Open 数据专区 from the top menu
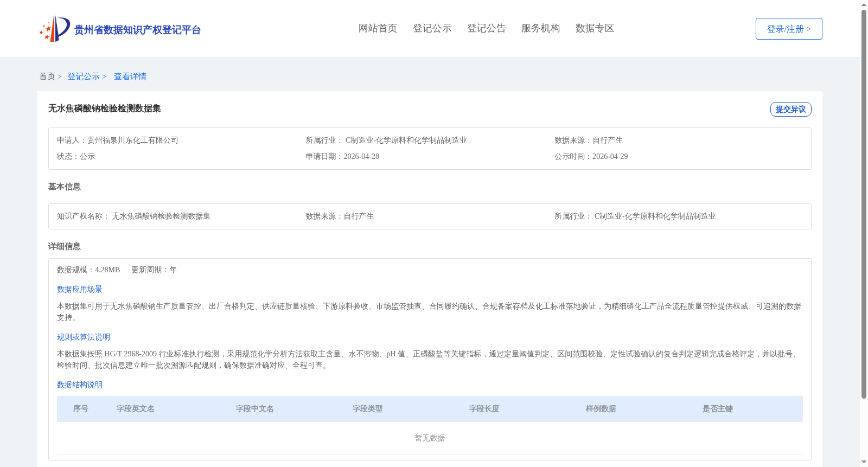This screenshot has width=868, height=467. pyautogui.click(x=595, y=28)
